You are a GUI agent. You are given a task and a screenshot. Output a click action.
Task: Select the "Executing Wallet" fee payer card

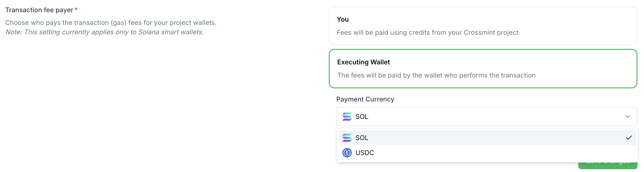(483, 69)
